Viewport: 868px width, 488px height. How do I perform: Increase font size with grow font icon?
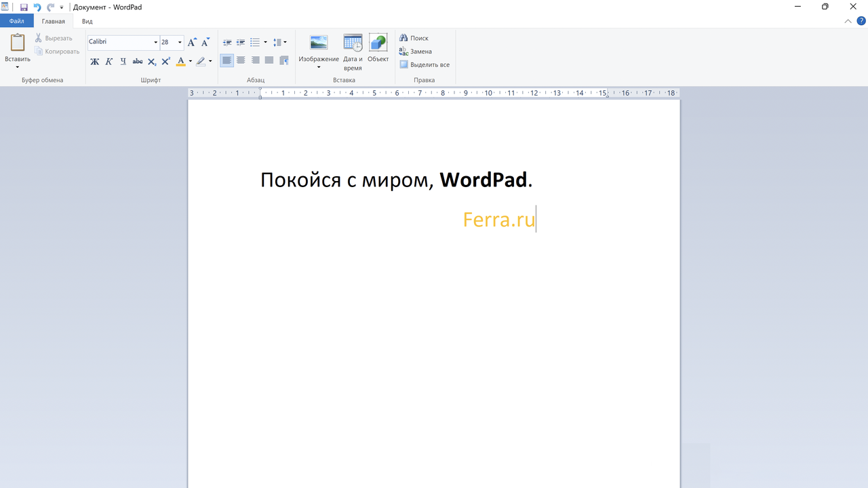click(x=192, y=42)
